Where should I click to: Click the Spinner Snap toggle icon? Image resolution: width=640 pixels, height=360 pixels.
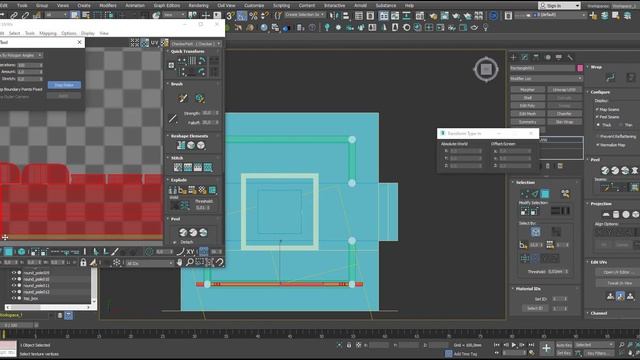click(265, 16)
